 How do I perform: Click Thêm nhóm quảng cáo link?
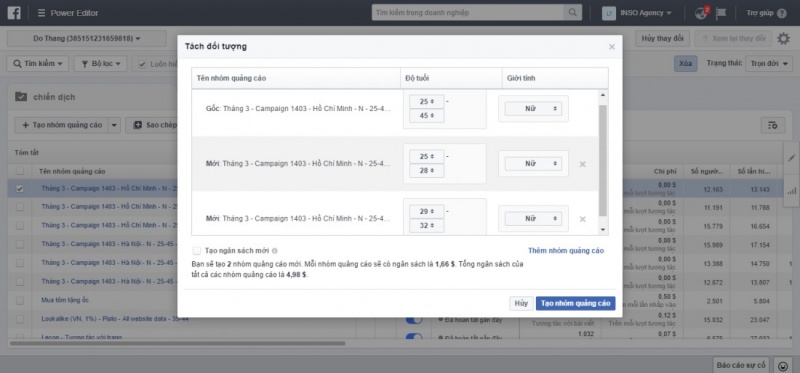[x=566, y=251]
